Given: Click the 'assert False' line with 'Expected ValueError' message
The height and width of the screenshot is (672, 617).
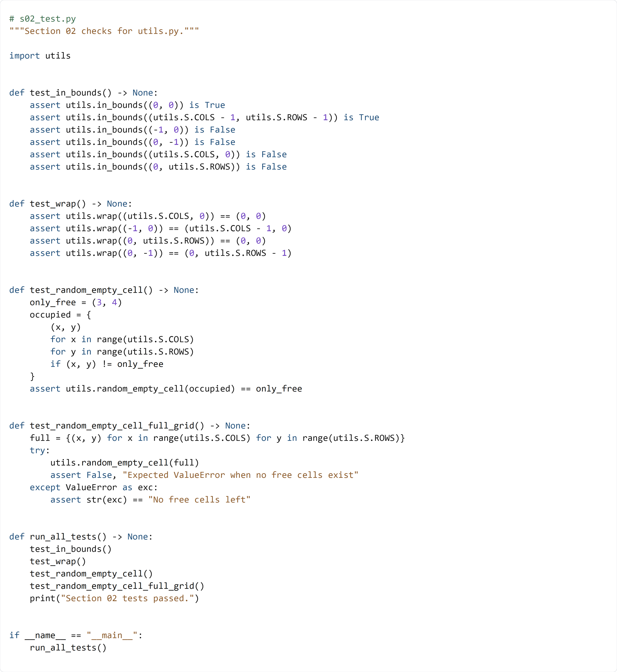Looking at the screenshot, I should tap(204, 476).
